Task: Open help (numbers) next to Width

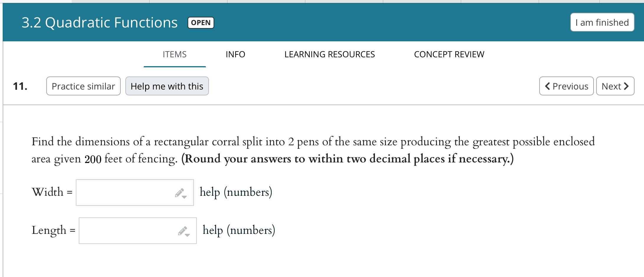Action: [x=236, y=192]
